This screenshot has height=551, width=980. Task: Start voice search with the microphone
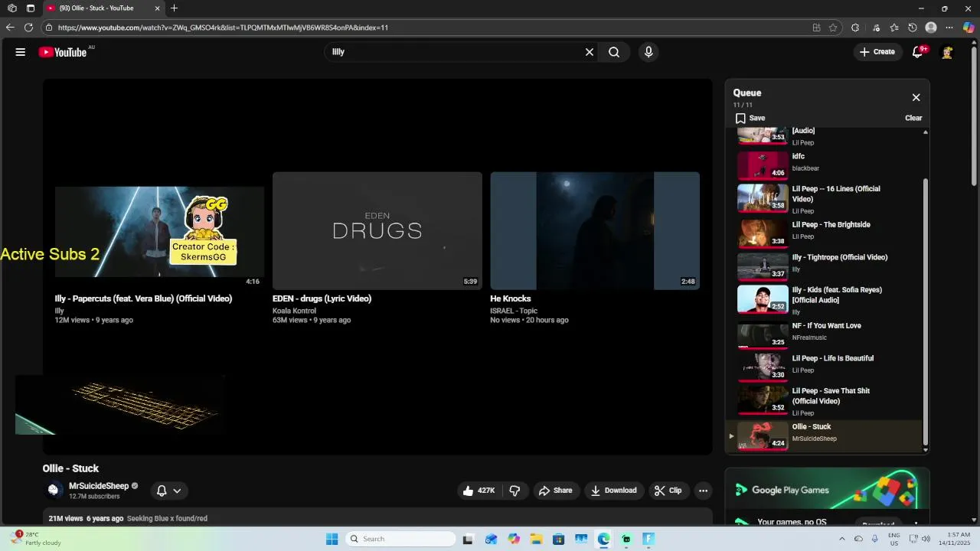coord(648,52)
